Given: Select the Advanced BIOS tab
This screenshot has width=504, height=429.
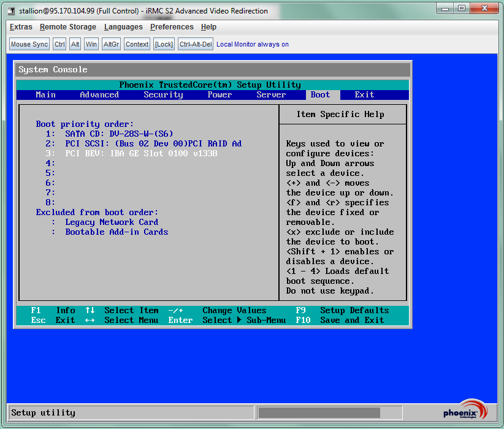Looking at the screenshot, I should coord(99,95).
